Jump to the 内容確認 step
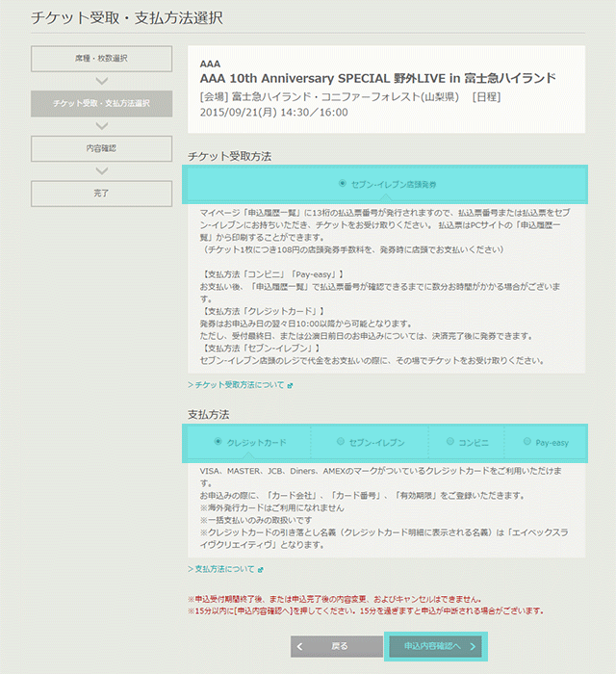This screenshot has width=616, height=674. (102, 148)
